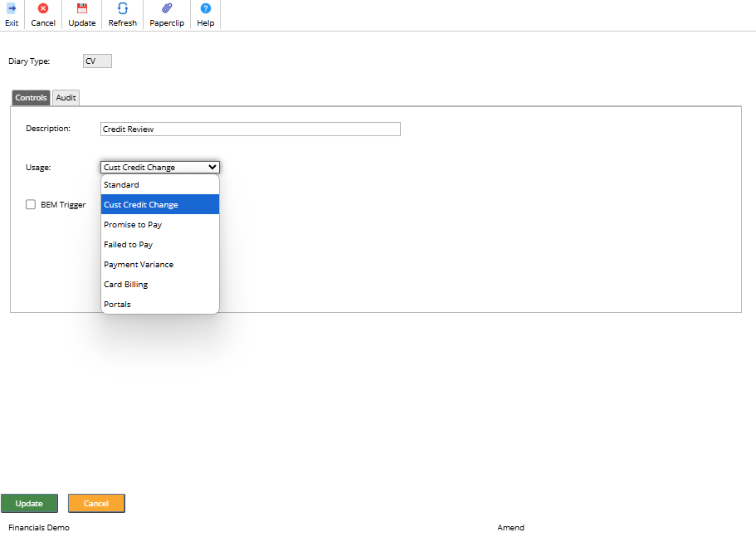Click the Diary Type CV field
Image resolution: width=756 pixels, height=542 pixels.
click(97, 61)
